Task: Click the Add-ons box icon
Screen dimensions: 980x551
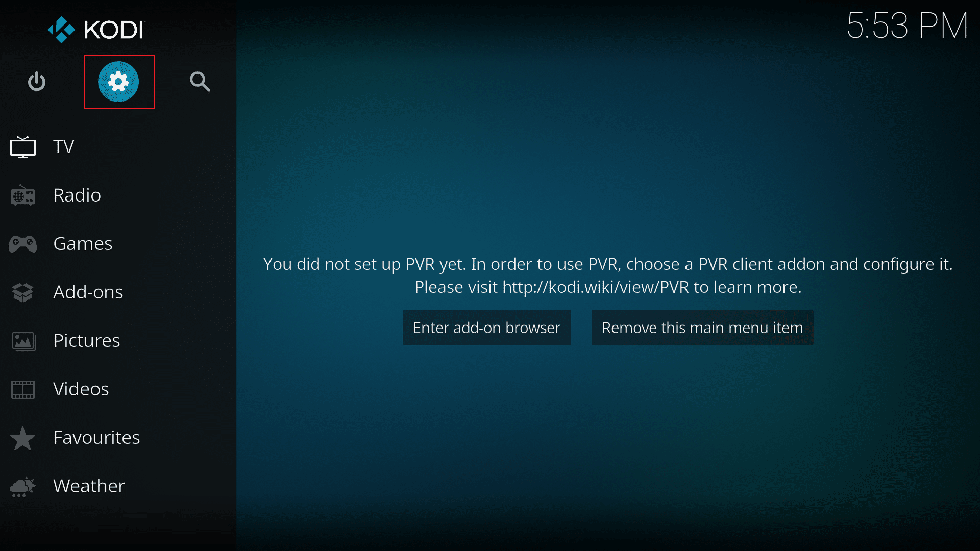Action: click(x=23, y=291)
